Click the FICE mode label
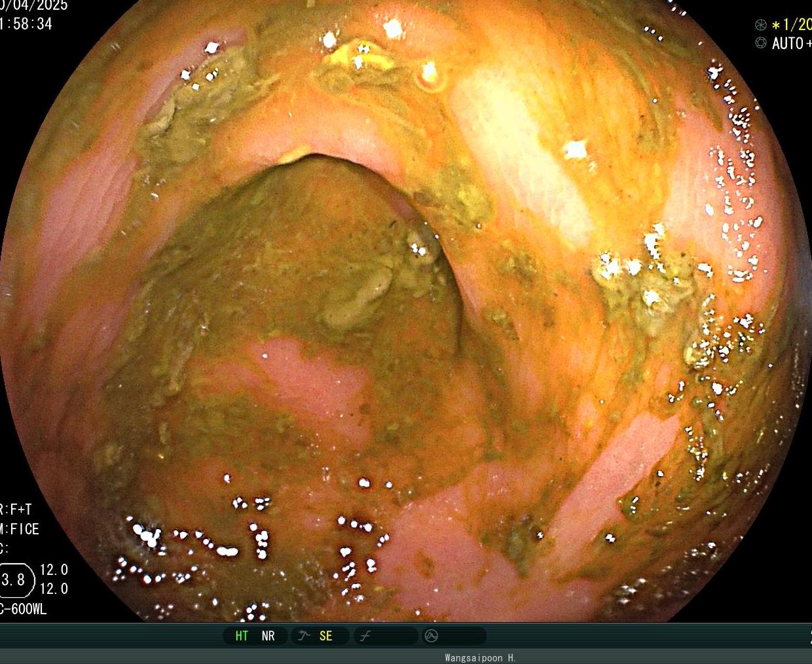The image size is (812, 664). (x=24, y=529)
